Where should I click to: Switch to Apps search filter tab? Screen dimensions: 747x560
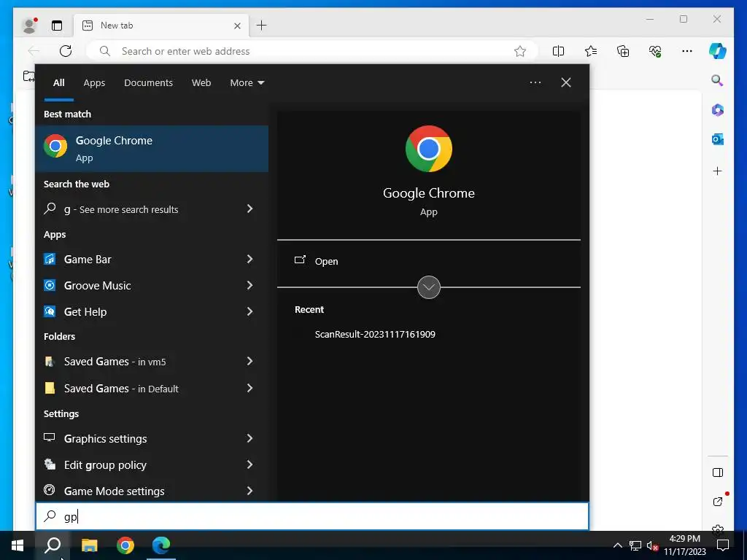click(x=94, y=82)
